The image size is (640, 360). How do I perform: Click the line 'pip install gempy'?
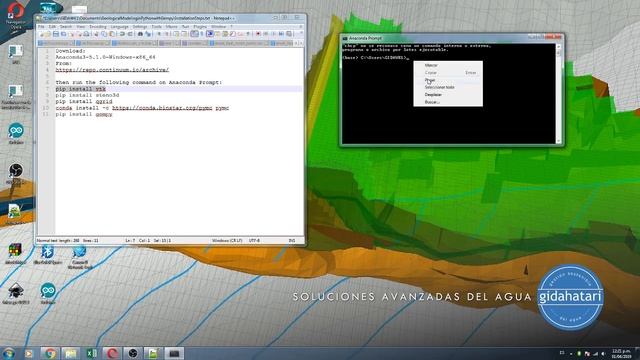click(84, 114)
